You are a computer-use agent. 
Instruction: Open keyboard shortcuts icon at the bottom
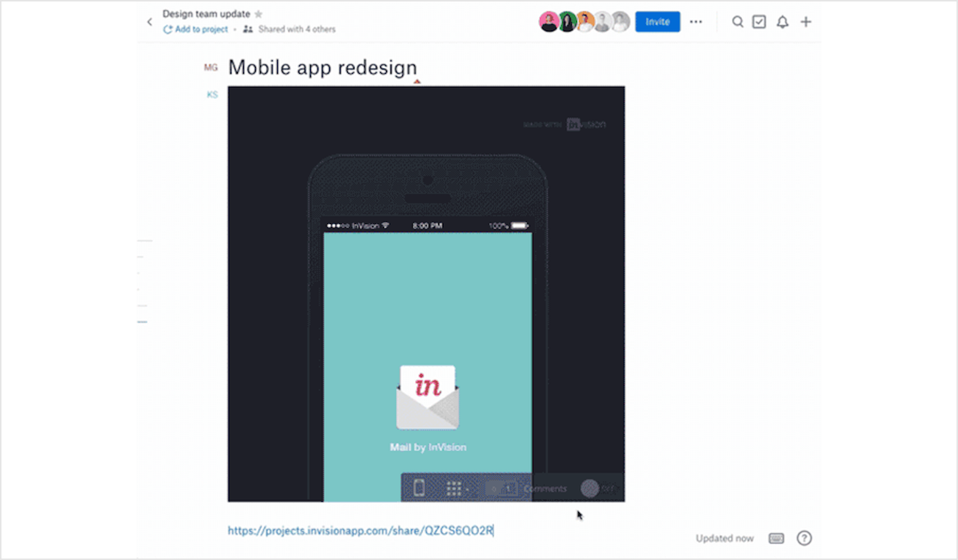pos(776,538)
